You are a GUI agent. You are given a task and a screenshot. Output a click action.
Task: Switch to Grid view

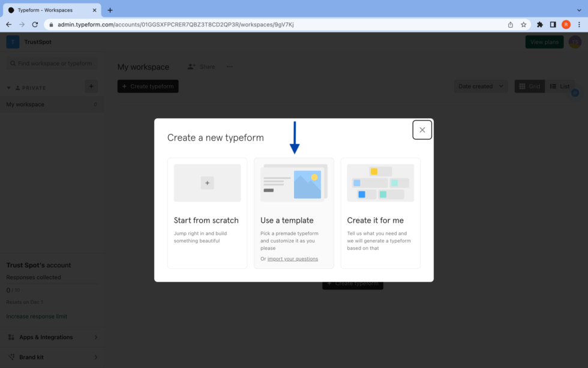tap(529, 86)
